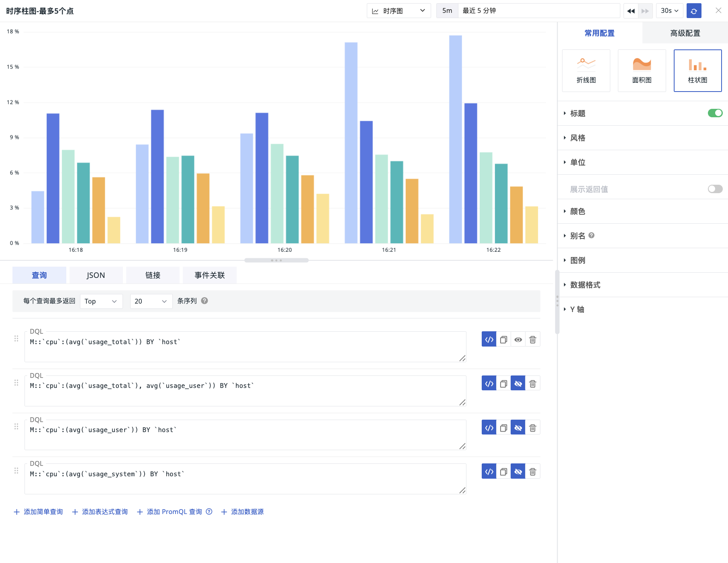This screenshot has width=728, height=563.
Task: Open the 时序图 chart type dropdown
Action: click(399, 11)
